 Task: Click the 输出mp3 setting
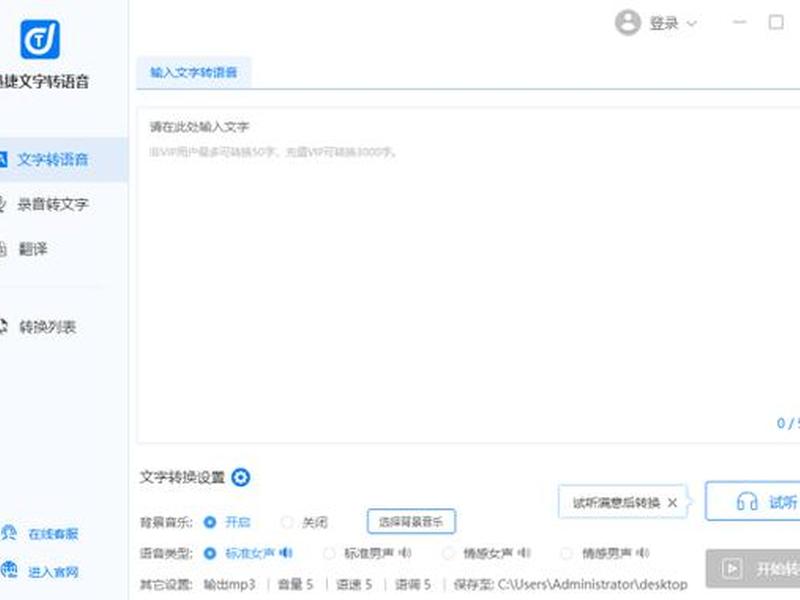pos(229,584)
